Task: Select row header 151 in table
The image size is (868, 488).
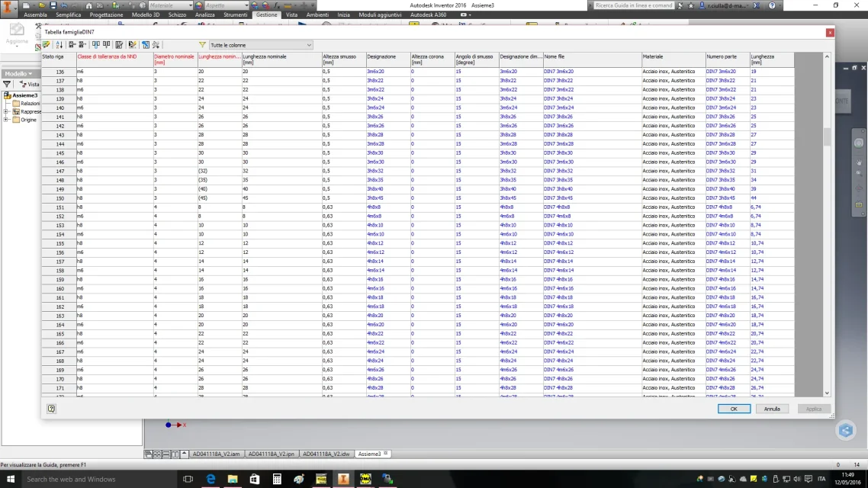Action: point(59,207)
